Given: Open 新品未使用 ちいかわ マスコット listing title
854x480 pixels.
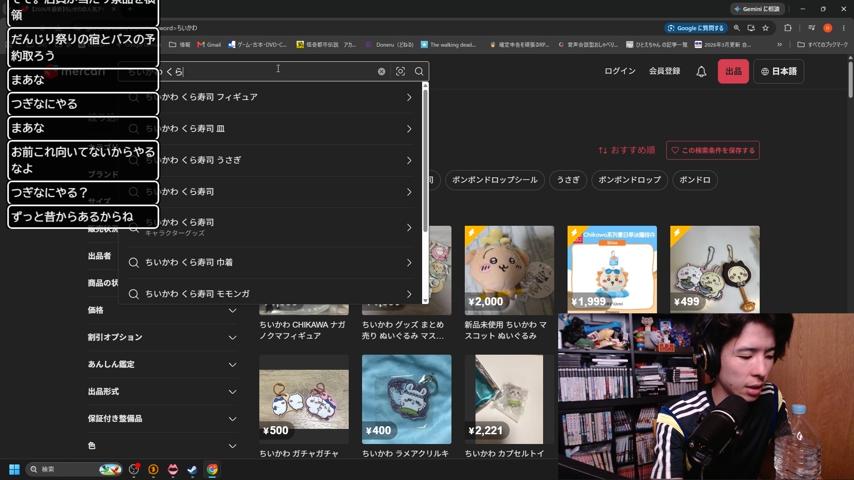Looking at the screenshot, I should pos(505,330).
